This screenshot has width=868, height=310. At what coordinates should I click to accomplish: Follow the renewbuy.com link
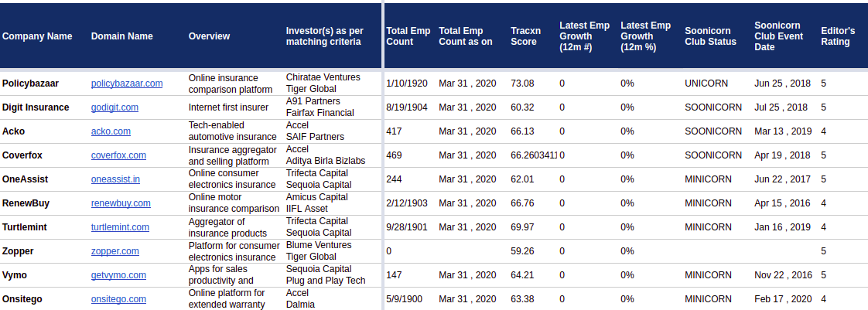pyautogui.click(x=121, y=203)
